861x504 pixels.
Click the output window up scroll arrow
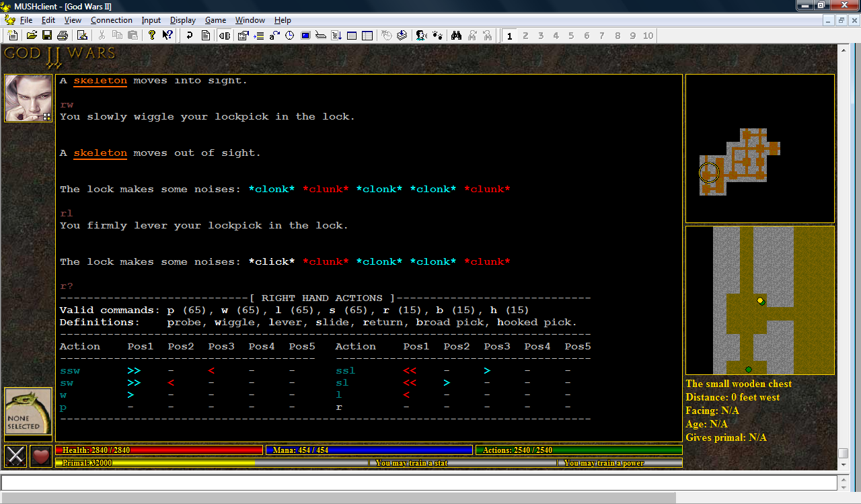point(843,50)
